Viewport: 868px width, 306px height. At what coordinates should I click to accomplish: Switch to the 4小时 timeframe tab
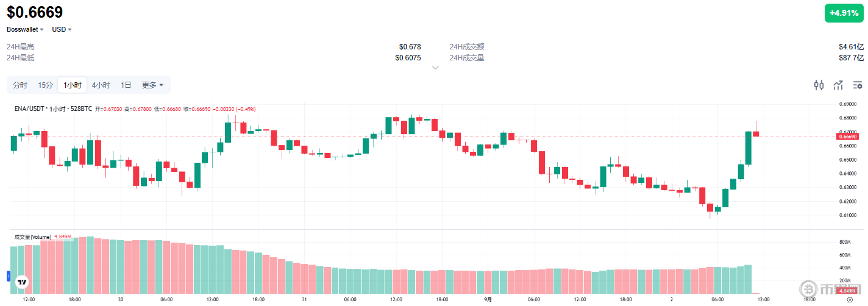(x=101, y=85)
